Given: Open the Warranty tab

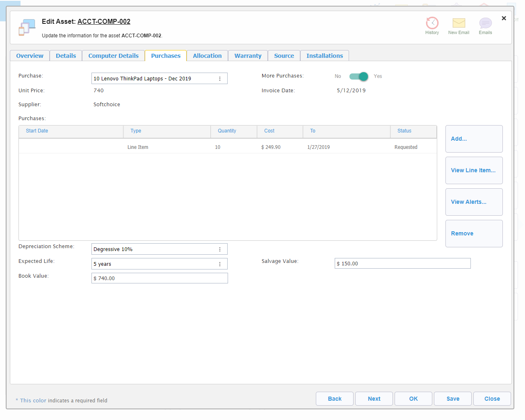Looking at the screenshot, I should 248,56.
